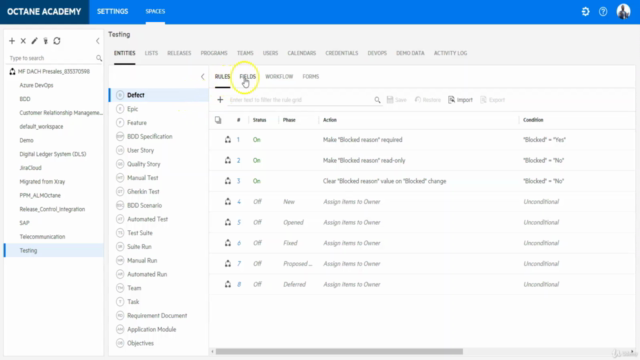Screen dimensions: 640x360
Task: Click the rule grid filter text field
Action: click(301, 100)
